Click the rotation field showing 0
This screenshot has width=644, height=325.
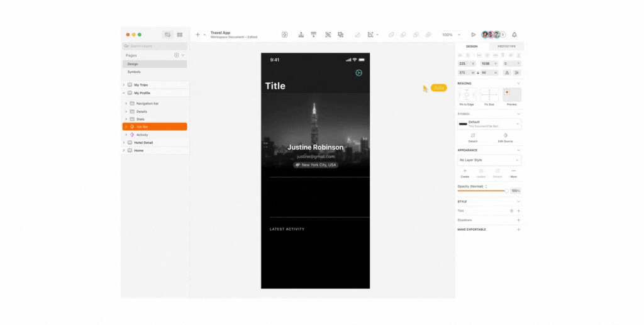[x=512, y=63]
